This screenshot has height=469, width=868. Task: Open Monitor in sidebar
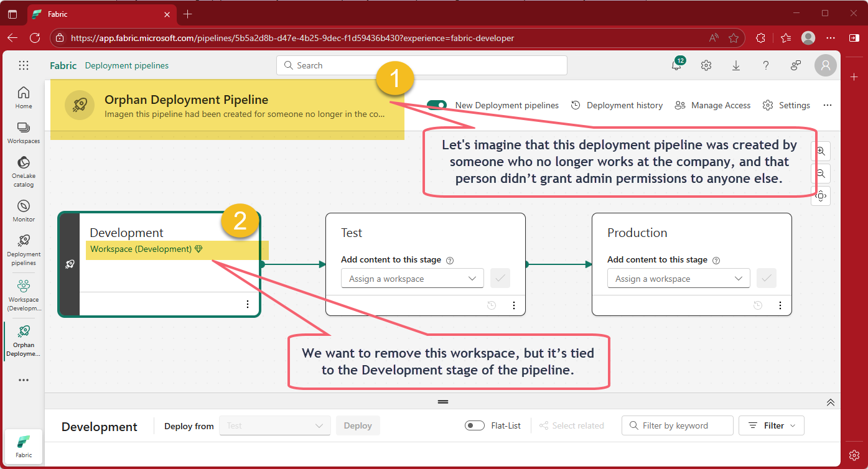pyautogui.click(x=24, y=211)
